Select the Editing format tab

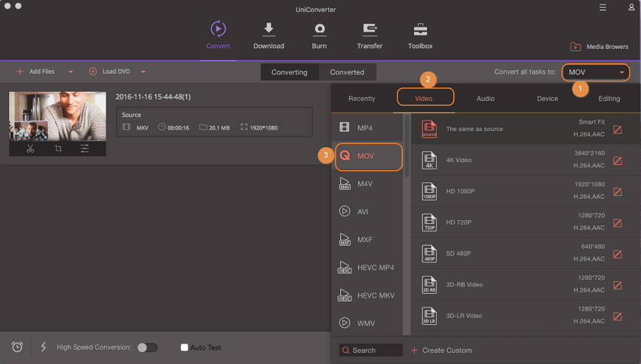pyautogui.click(x=609, y=99)
